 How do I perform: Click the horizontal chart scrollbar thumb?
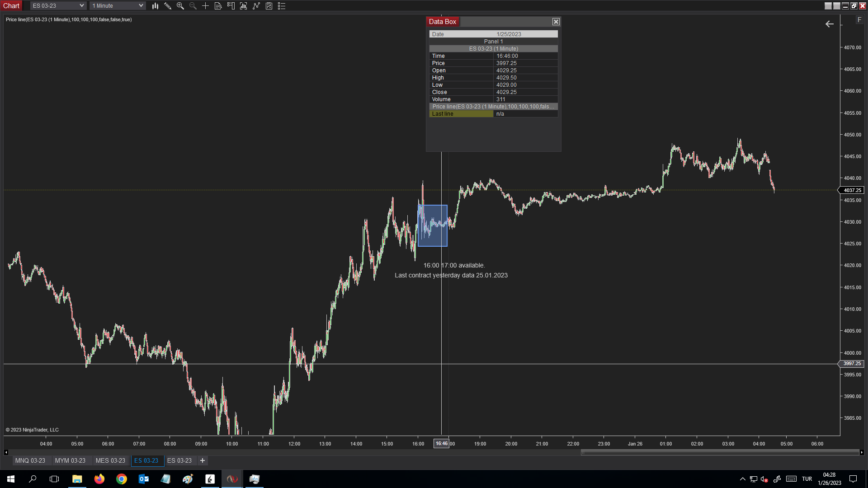click(x=720, y=452)
